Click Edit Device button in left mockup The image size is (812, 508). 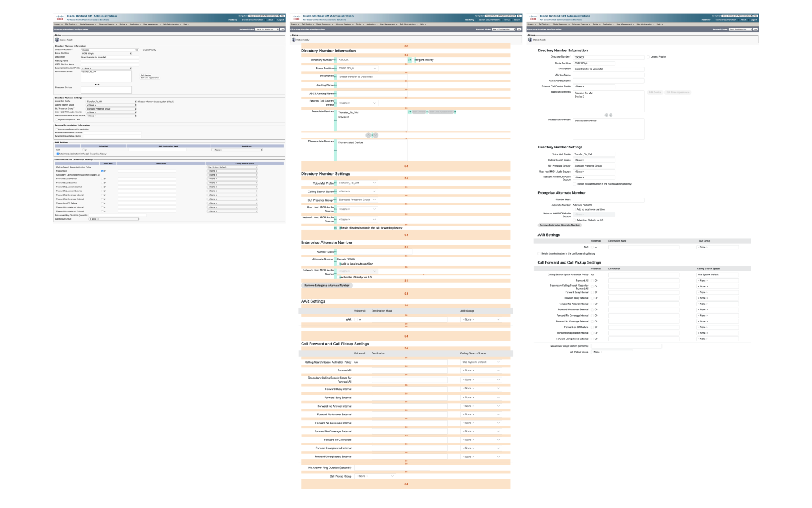point(145,75)
